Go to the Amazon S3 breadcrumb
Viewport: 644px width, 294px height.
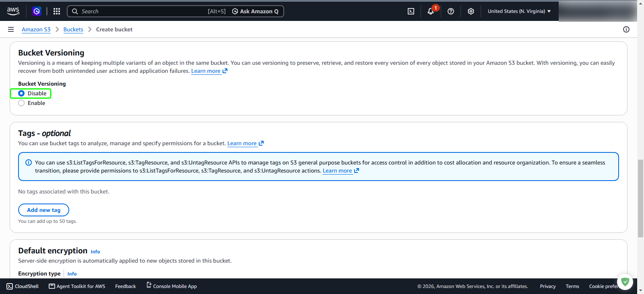(x=36, y=29)
